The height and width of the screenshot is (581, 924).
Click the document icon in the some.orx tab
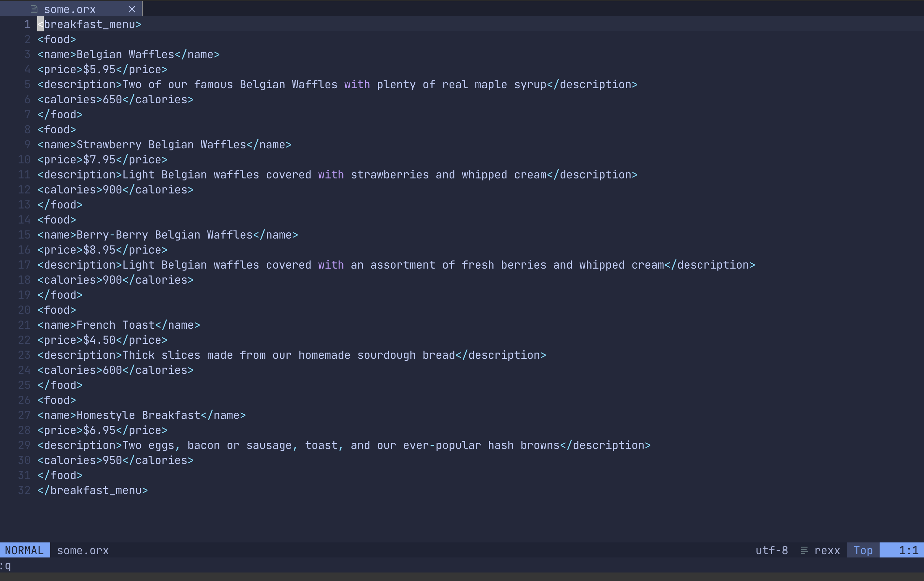[35, 8]
